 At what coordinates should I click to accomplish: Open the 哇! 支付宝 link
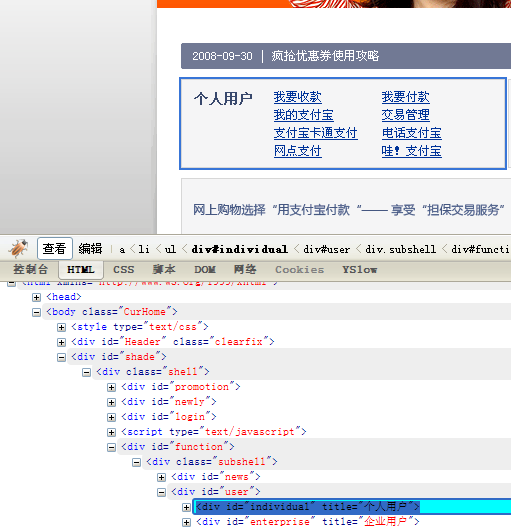[x=412, y=151]
